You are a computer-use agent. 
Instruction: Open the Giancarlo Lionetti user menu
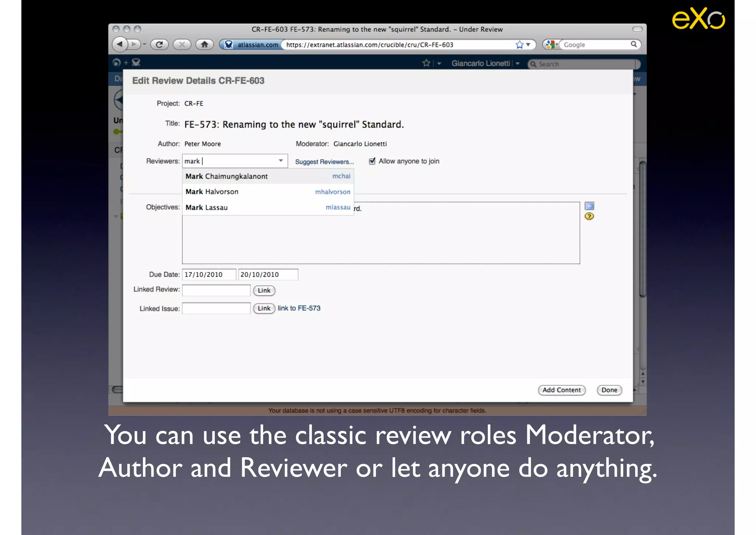(485, 64)
